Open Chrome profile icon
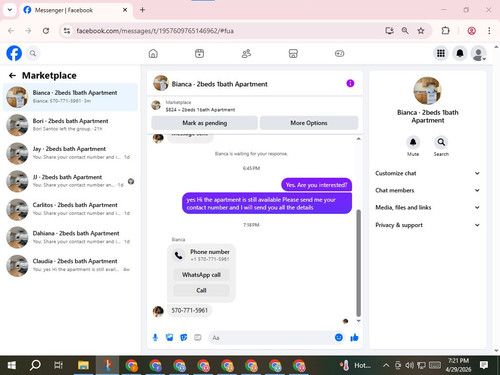 click(x=471, y=31)
